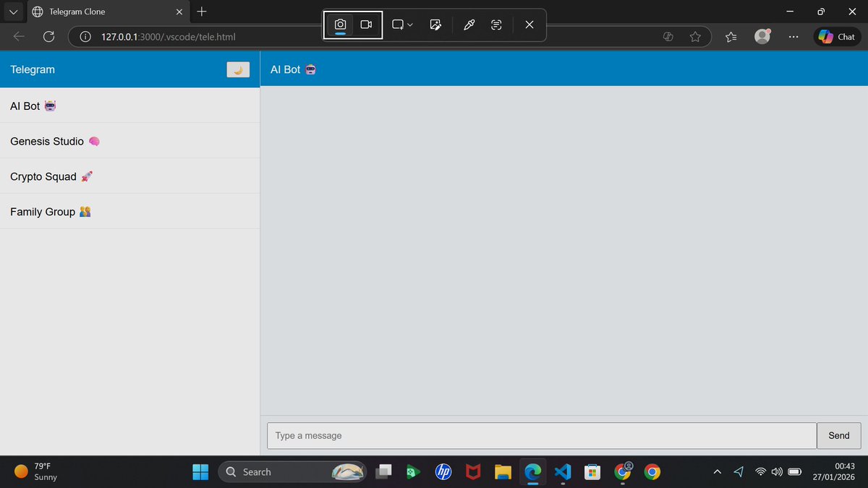The image size is (868, 488).
Task: Show hidden system tray icons
Action: pyautogui.click(x=717, y=472)
